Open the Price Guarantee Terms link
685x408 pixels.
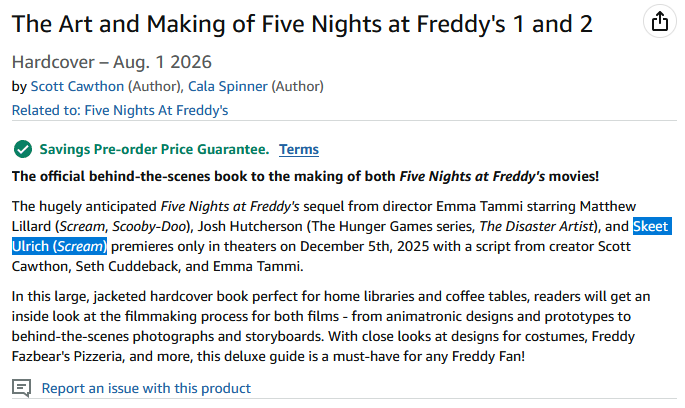point(299,149)
